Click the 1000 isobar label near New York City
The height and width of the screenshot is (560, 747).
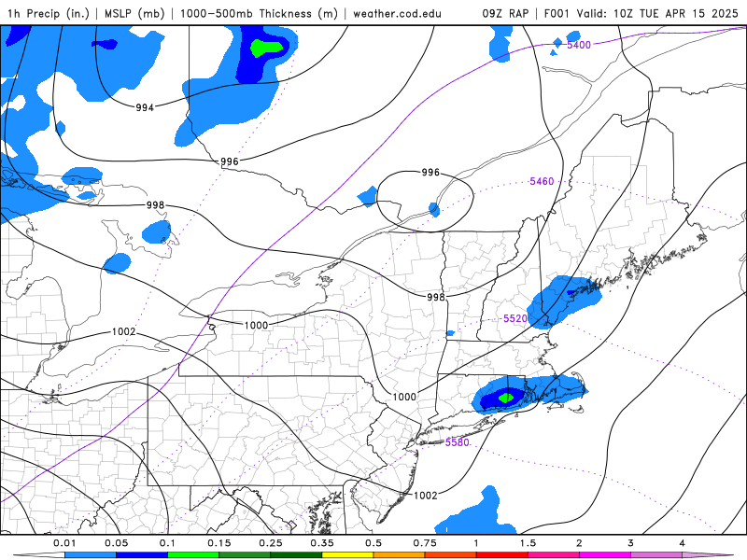point(404,397)
